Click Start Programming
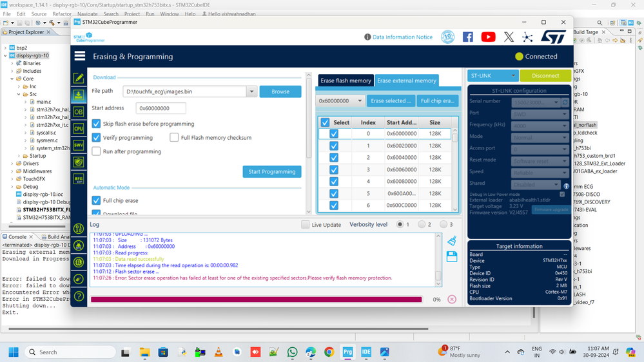Viewport: 644px width, 362px height. pyautogui.click(x=272, y=171)
